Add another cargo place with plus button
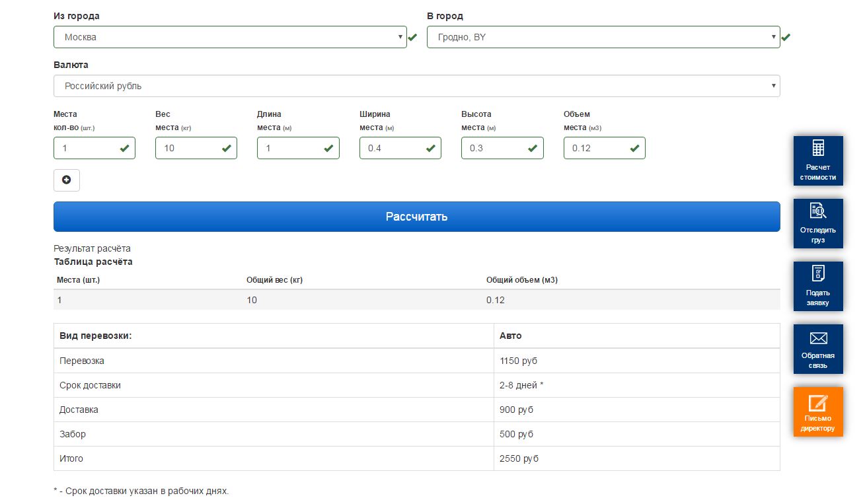This screenshot has width=865, height=504. [x=66, y=180]
